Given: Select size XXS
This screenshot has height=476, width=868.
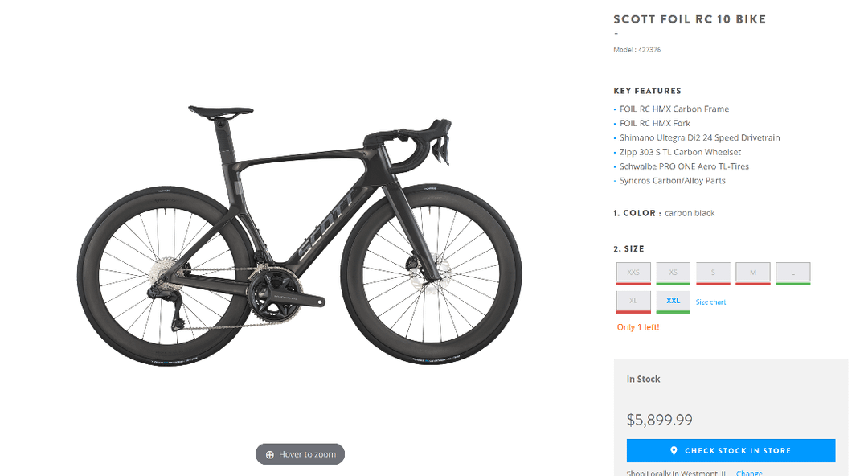Looking at the screenshot, I should tap(633, 273).
